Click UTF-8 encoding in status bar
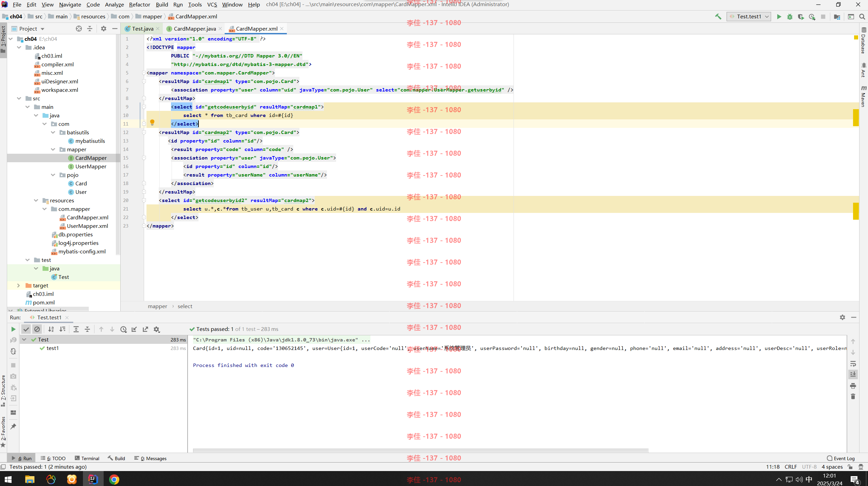868x486 pixels. (x=809, y=467)
